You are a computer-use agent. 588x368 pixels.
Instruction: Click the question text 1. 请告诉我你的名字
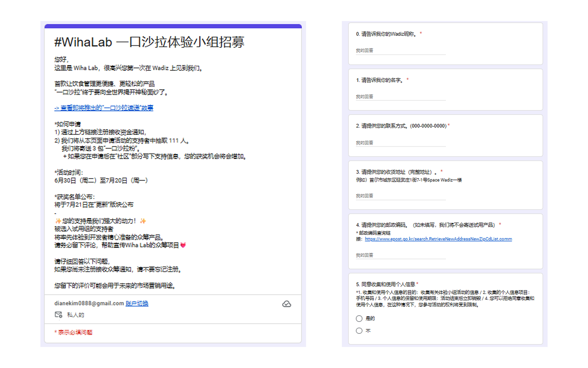click(380, 80)
